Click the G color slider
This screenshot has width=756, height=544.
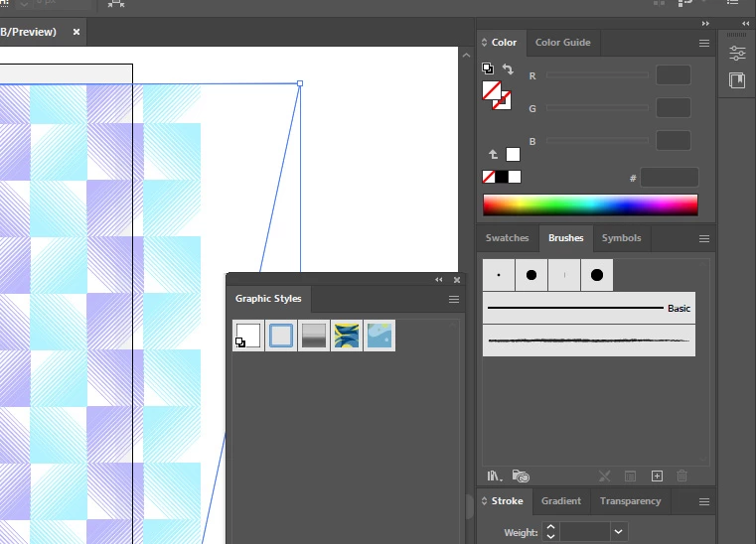597,108
